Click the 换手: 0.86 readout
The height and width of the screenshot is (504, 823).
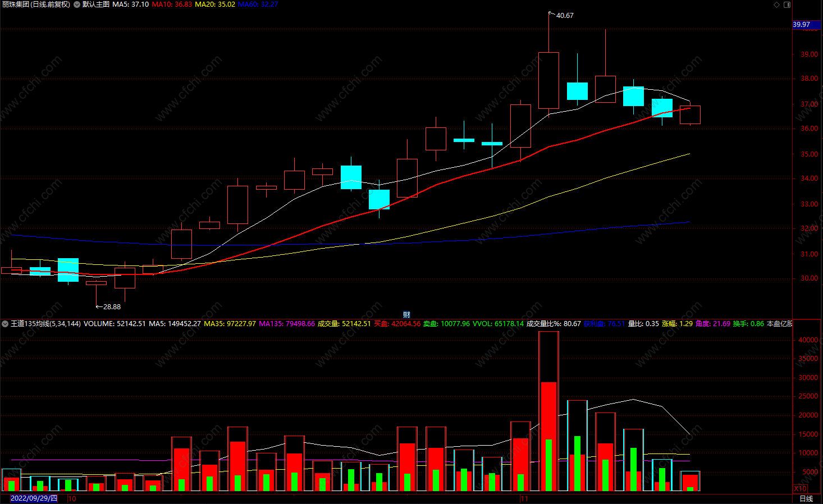(748, 324)
